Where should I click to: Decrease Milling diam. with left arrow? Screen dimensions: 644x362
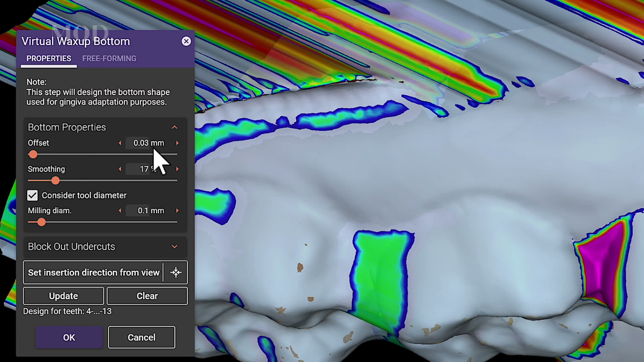pos(120,211)
